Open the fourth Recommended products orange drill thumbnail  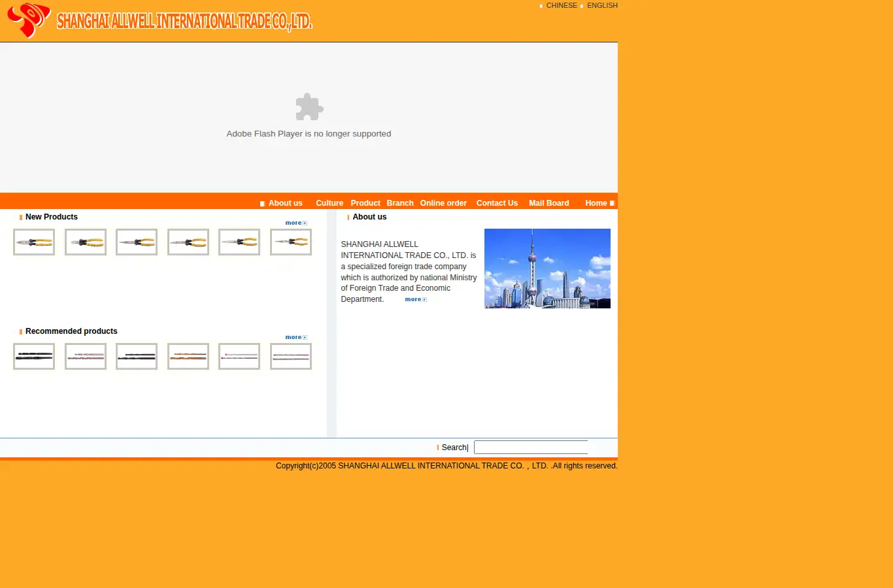(188, 356)
